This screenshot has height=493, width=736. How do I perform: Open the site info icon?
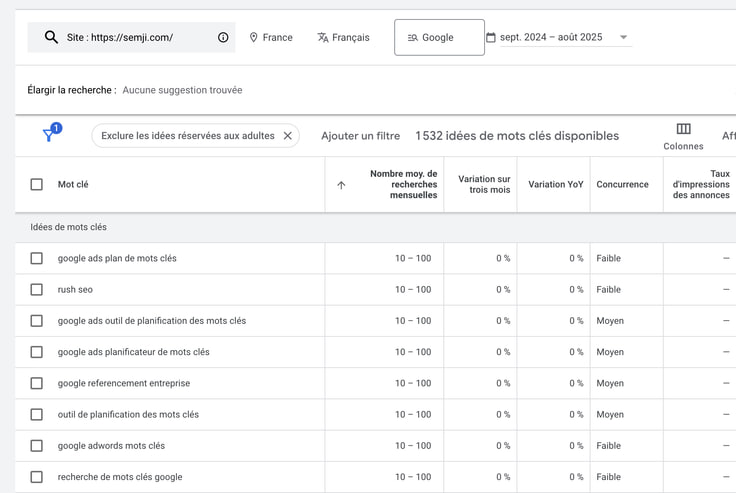(223, 37)
